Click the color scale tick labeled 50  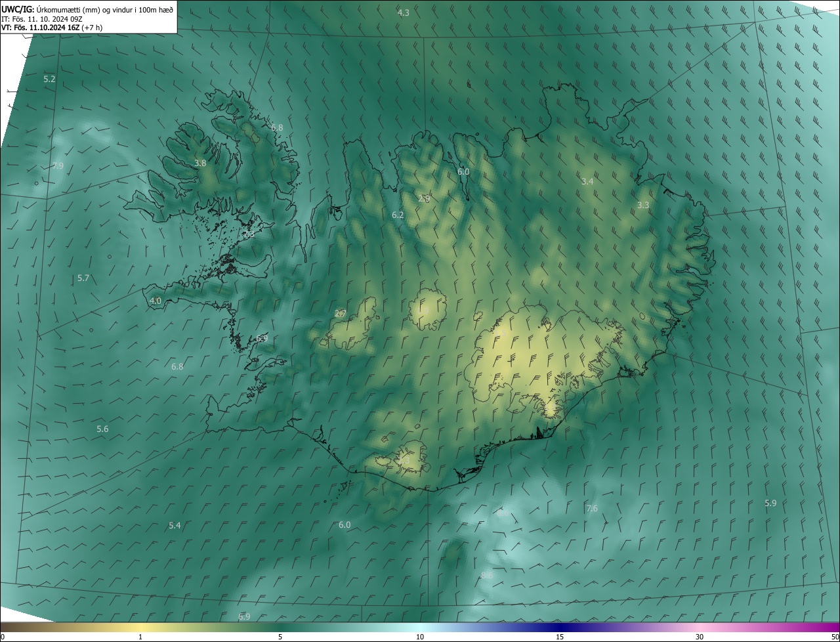coord(835,637)
